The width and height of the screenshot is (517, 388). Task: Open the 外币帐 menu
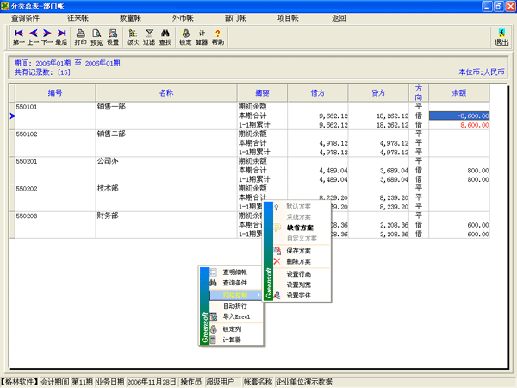tap(183, 18)
